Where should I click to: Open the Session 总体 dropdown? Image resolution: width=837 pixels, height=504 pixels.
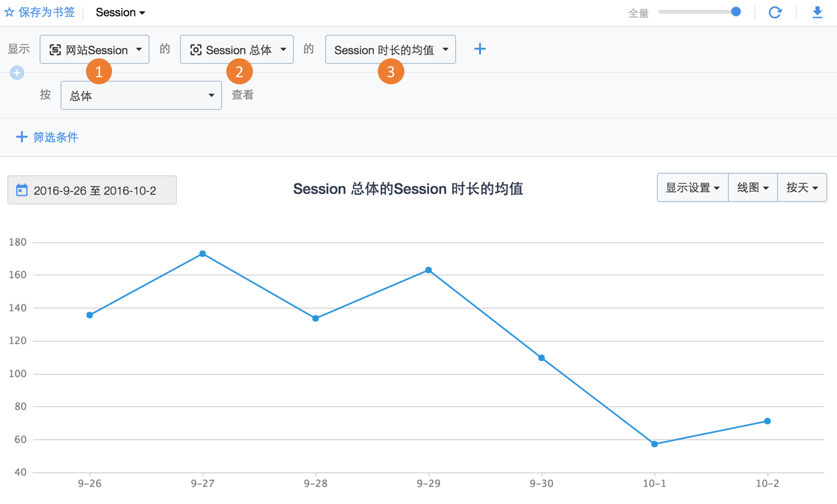click(x=237, y=50)
